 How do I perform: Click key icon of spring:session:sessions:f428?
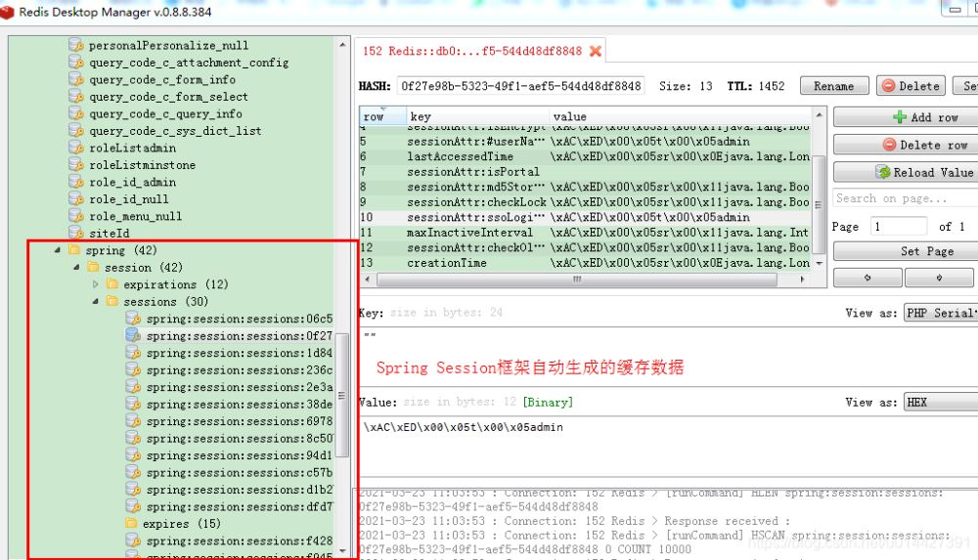[x=133, y=540]
